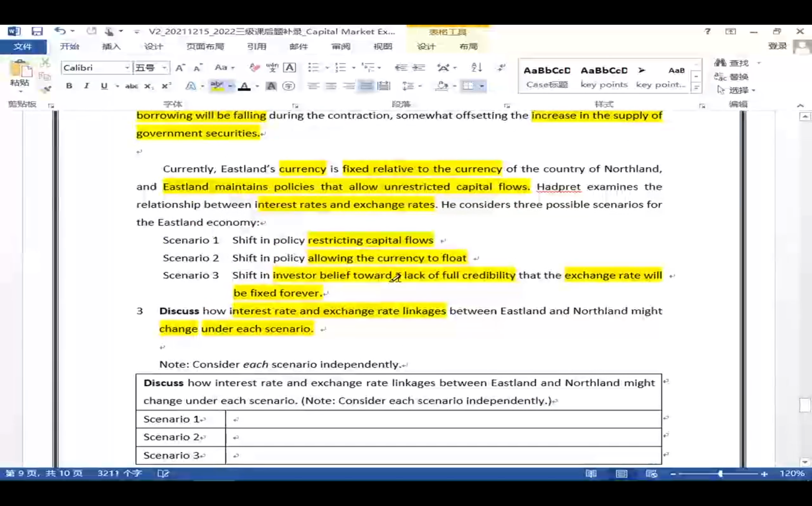Expand the borders dropdown arrow

click(481, 86)
